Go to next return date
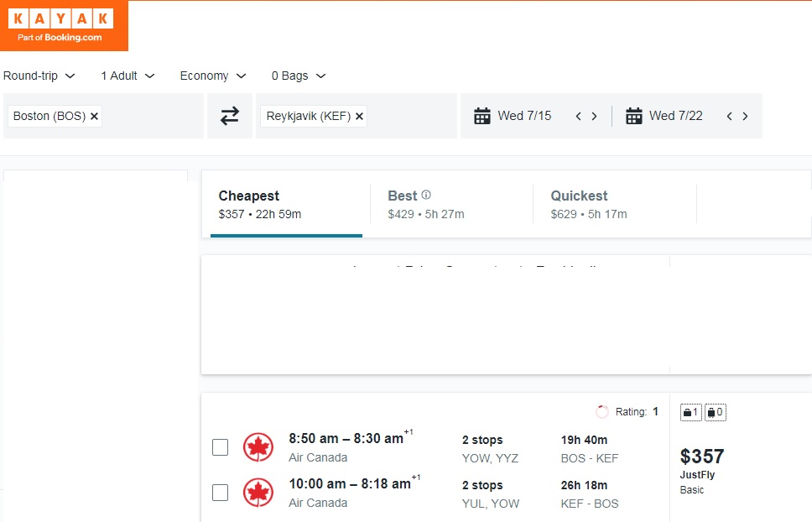 [745, 116]
